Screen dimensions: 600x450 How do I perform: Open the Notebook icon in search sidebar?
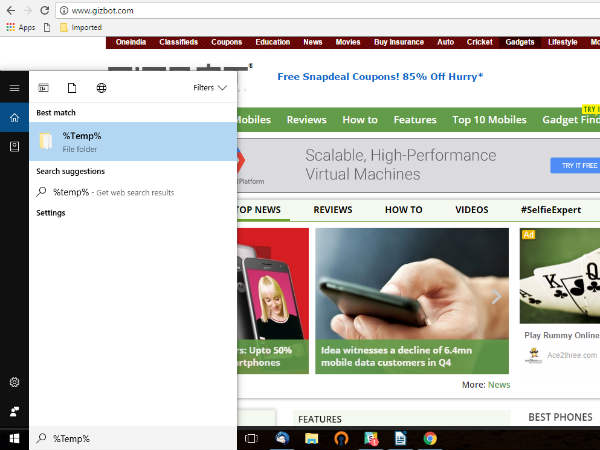[x=14, y=146]
